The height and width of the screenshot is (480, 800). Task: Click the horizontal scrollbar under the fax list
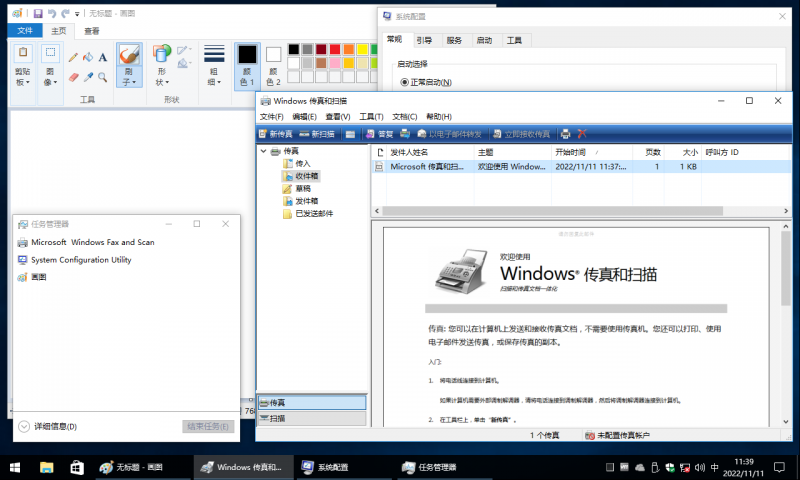click(553, 211)
